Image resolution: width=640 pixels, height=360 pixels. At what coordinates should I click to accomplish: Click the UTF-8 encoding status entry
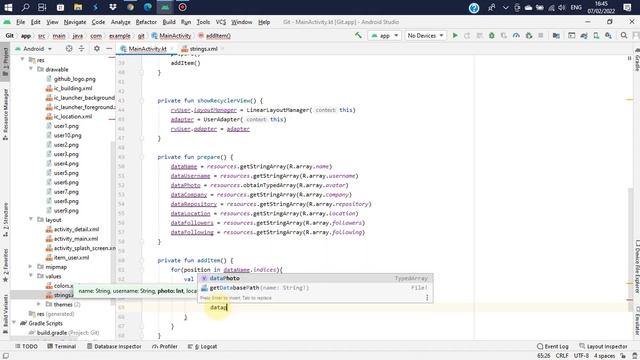[x=581, y=356]
